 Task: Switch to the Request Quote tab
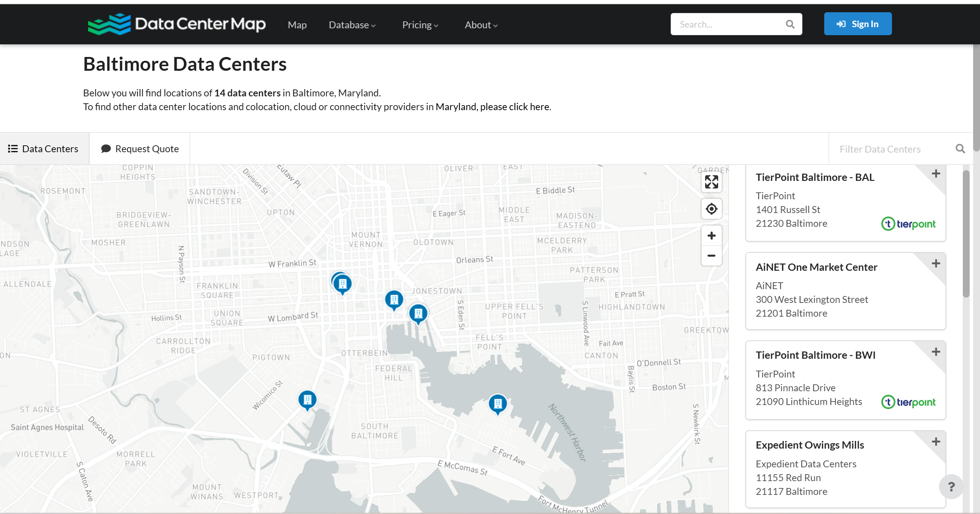click(140, 149)
